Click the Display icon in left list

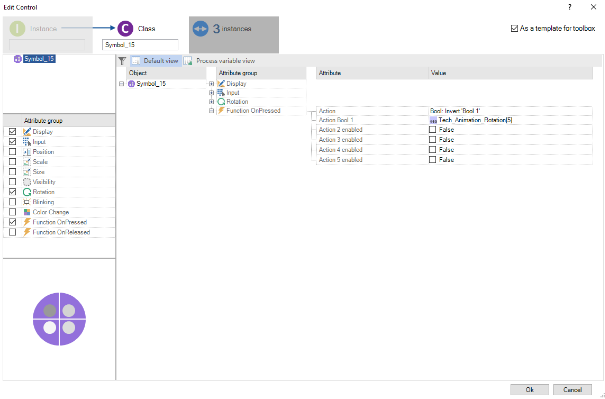click(x=27, y=132)
